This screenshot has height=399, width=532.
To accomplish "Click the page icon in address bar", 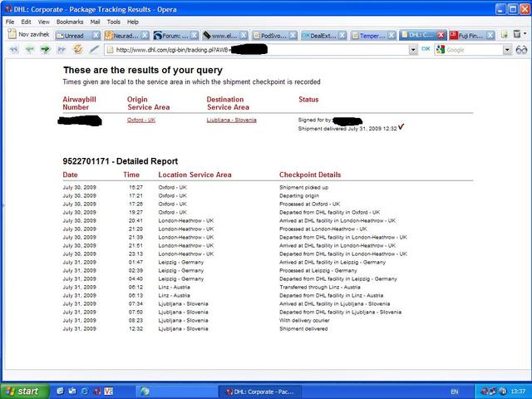I will (110, 50).
